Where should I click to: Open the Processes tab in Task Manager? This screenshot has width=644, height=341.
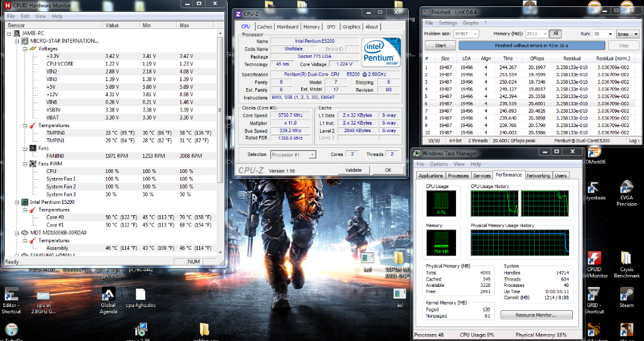(x=458, y=176)
